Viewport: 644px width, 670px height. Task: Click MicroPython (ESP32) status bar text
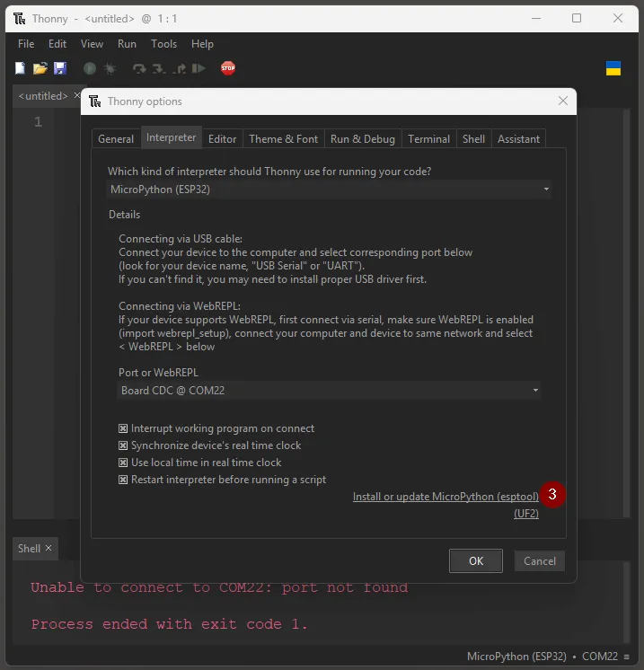click(x=516, y=657)
